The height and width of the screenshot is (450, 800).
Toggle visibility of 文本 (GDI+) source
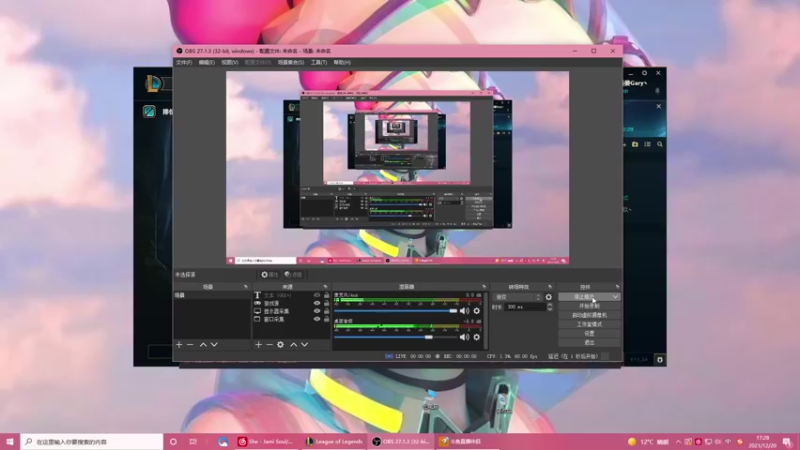tap(317, 295)
